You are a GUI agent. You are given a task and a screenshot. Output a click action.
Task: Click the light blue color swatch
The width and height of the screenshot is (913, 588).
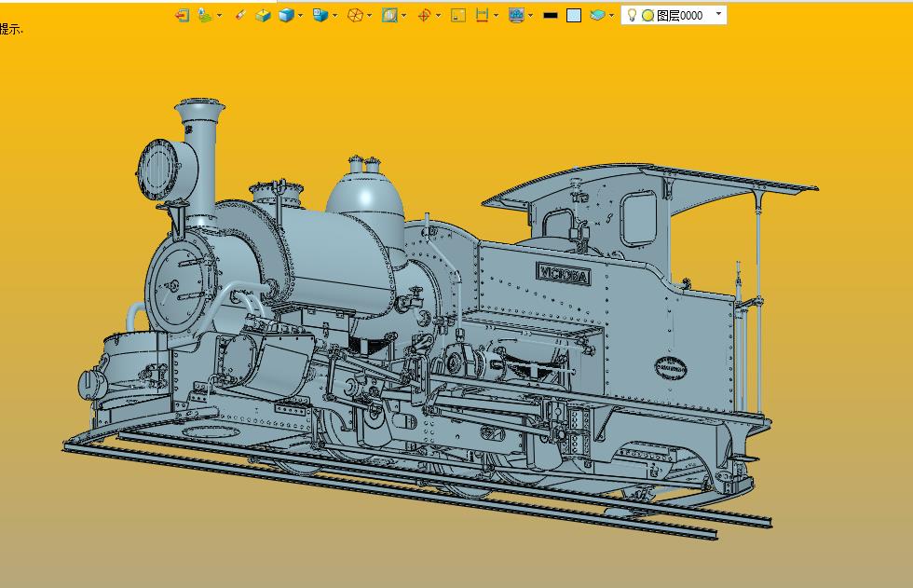(574, 15)
